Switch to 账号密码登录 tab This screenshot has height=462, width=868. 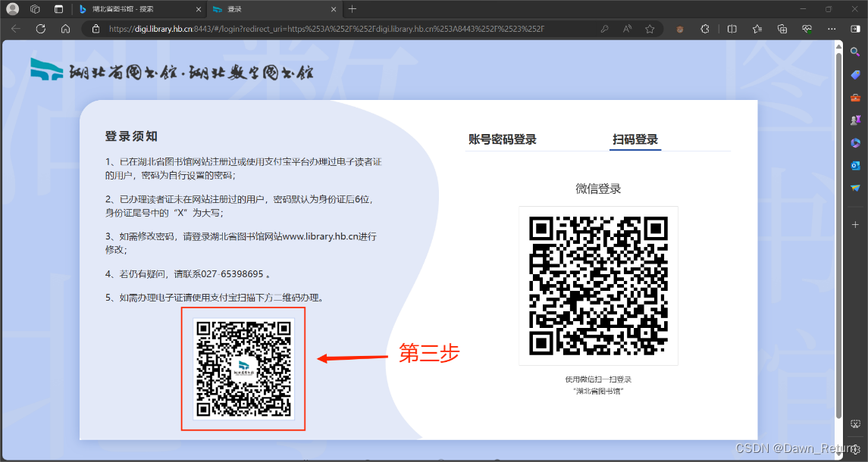tap(502, 139)
